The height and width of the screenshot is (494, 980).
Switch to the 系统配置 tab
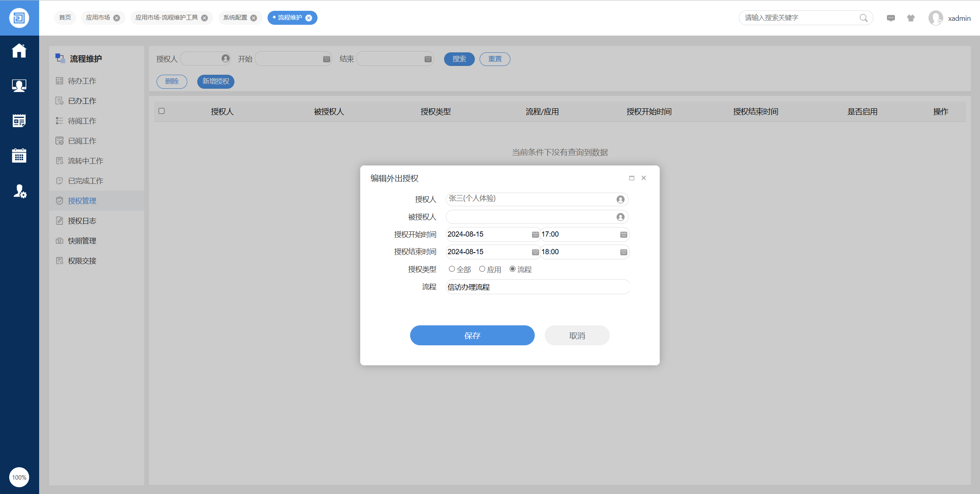pos(235,18)
